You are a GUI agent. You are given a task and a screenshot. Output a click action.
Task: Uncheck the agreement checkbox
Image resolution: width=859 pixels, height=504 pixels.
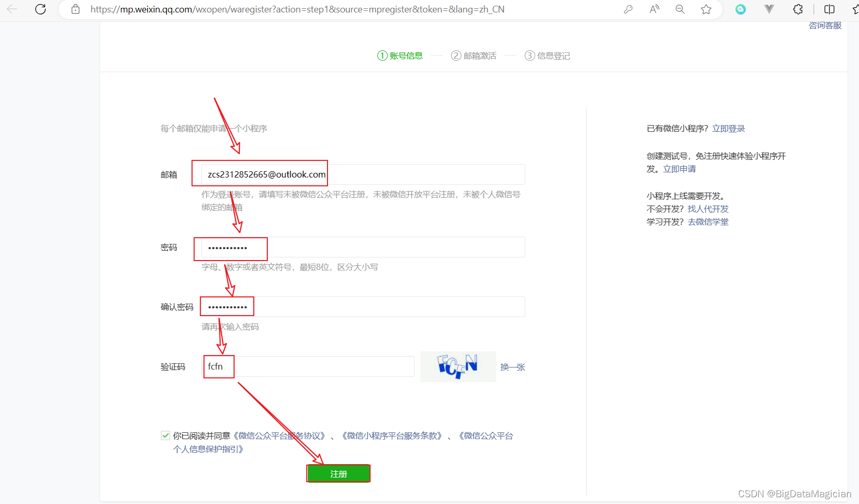[166, 435]
